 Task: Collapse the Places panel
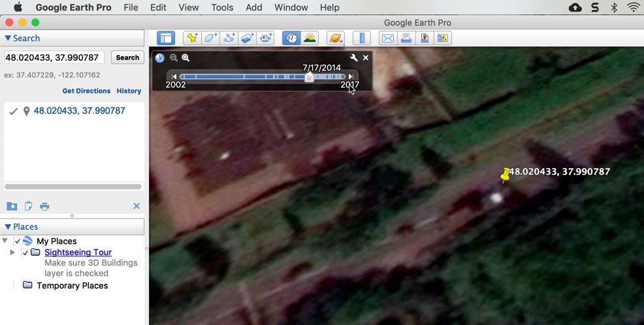[x=7, y=227]
